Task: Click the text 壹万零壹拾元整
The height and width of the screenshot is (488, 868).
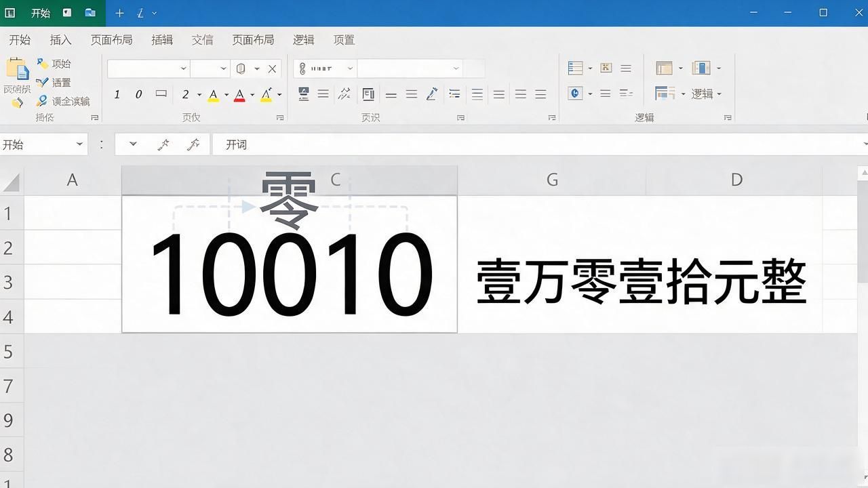Action: [641, 282]
